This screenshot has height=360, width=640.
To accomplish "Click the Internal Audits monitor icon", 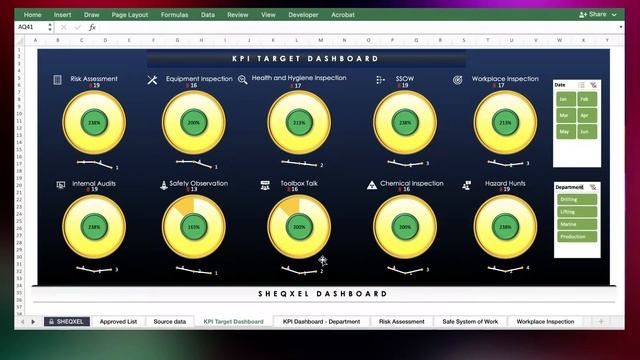I will tap(61, 185).
